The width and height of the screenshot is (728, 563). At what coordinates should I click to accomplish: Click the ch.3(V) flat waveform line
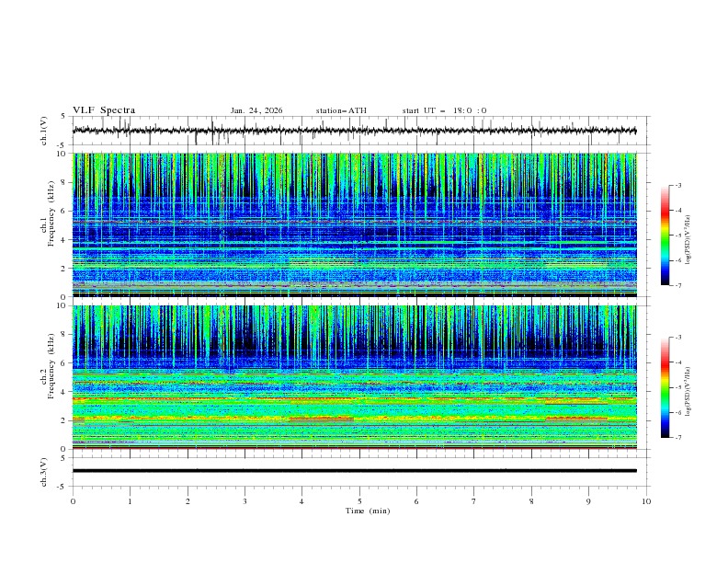pyautogui.click(x=358, y=471)
